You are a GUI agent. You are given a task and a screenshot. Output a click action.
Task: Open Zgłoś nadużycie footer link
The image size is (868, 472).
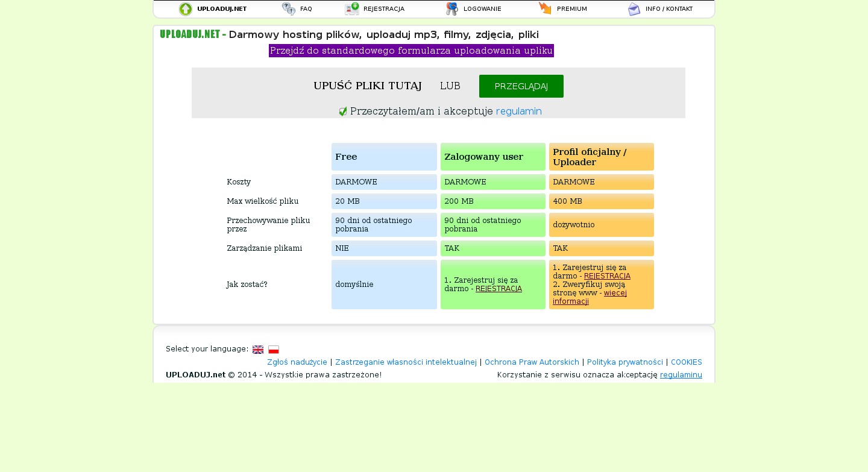[x=297, y=362]
